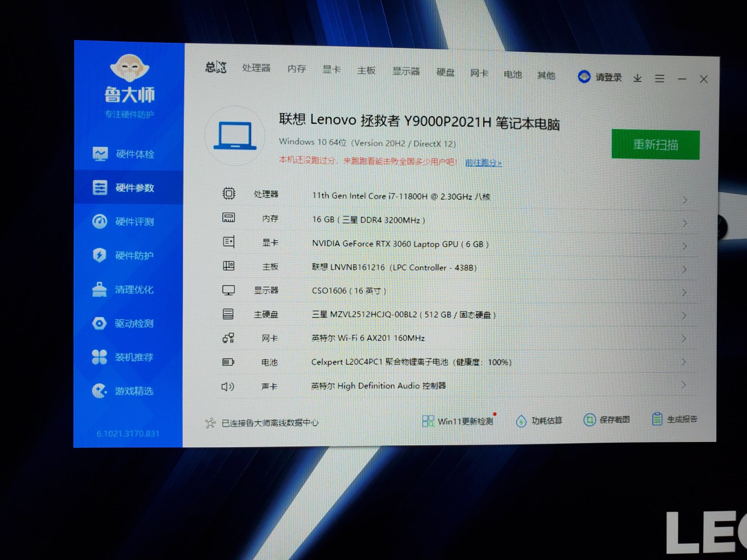747x560 pixels.
Task: Open 游戏精选 games section
Action: (x=123, y=391)
